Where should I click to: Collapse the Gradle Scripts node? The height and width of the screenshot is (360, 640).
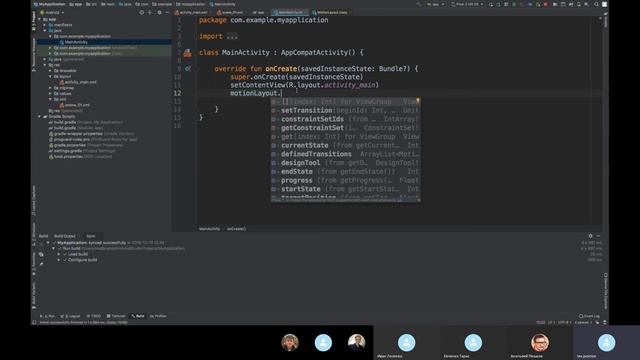tap(40, 116)
